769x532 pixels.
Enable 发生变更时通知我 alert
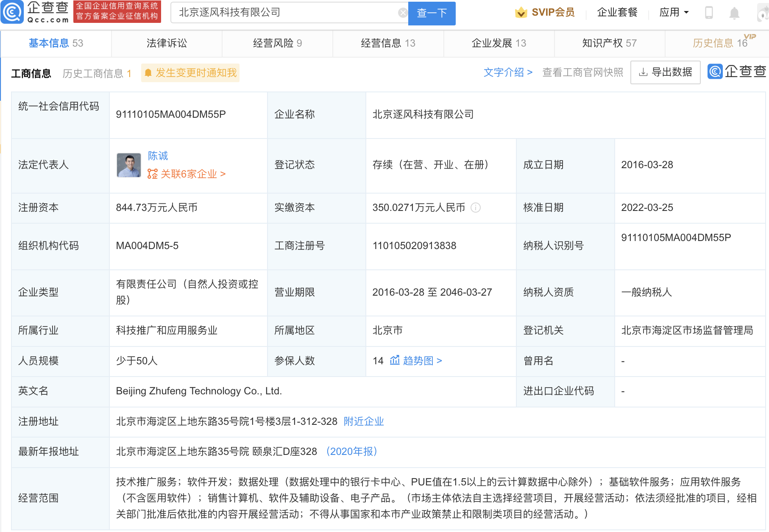click(x=190, y=73)
